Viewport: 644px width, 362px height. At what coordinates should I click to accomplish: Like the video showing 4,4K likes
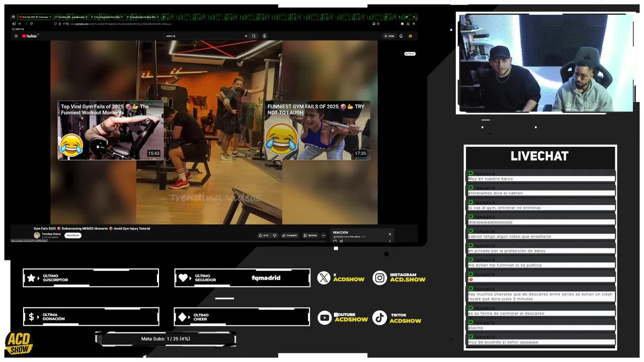click(264, 235)
